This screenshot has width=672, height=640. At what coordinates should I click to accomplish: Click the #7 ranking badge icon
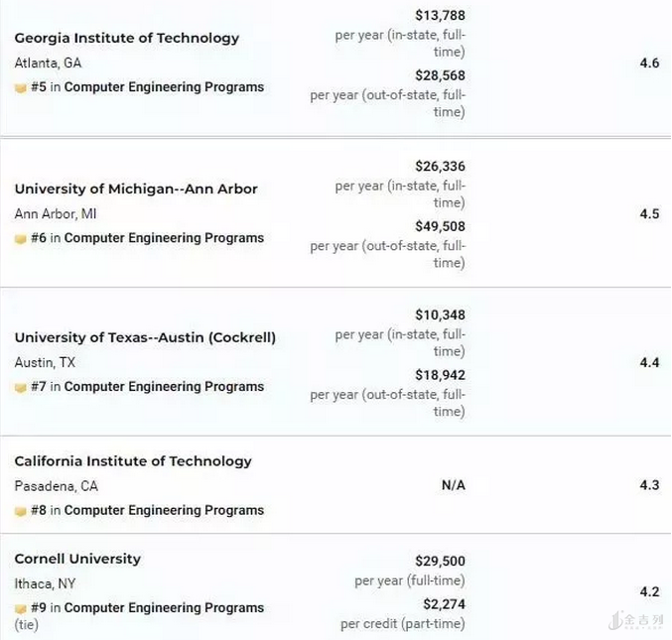[x=20, y=387]
